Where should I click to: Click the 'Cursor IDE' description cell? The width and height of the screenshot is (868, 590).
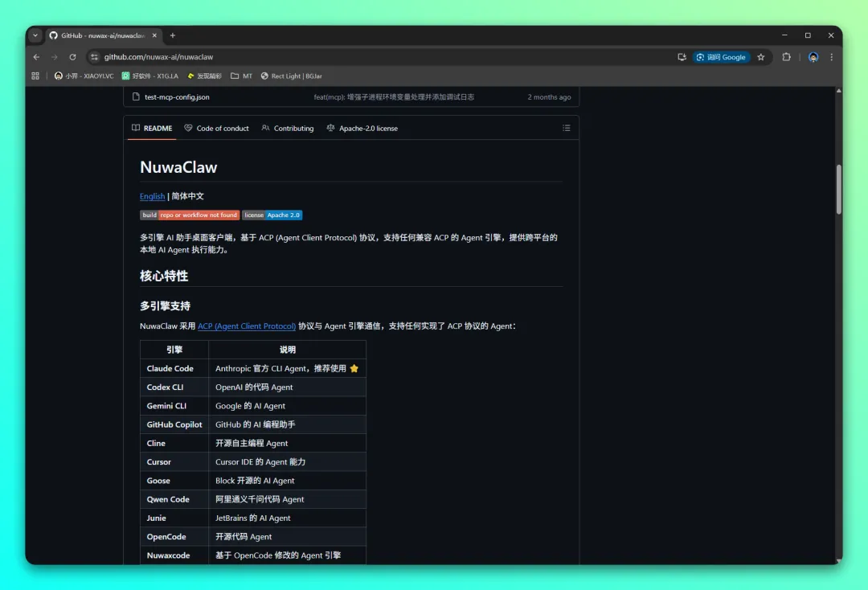tap(287, 462)
